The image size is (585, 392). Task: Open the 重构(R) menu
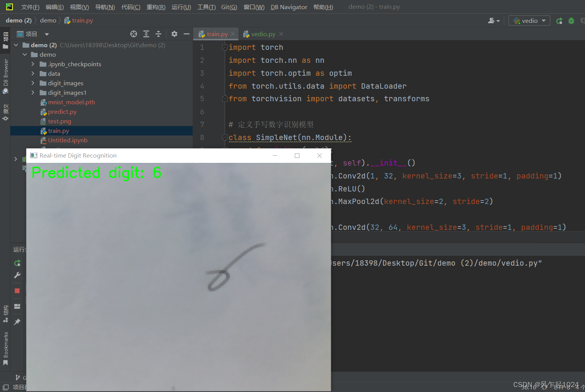(x=156, y=7)
